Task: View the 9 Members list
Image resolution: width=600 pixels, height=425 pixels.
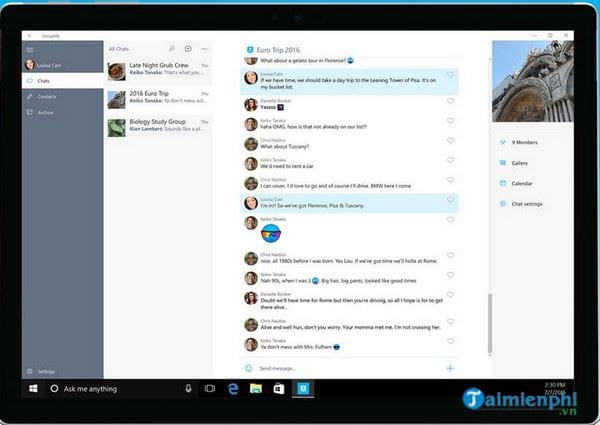Action: click(x=525, y=142)
